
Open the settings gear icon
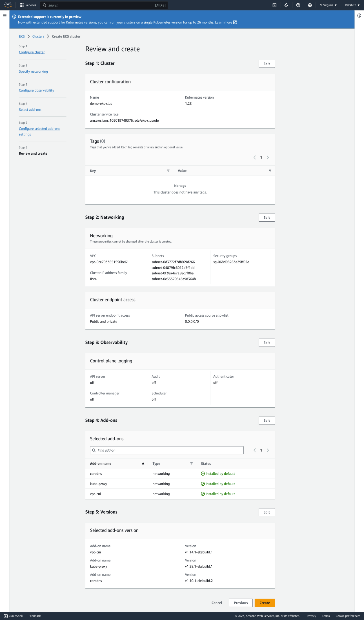pyautogui.click(x=310, y=5)
